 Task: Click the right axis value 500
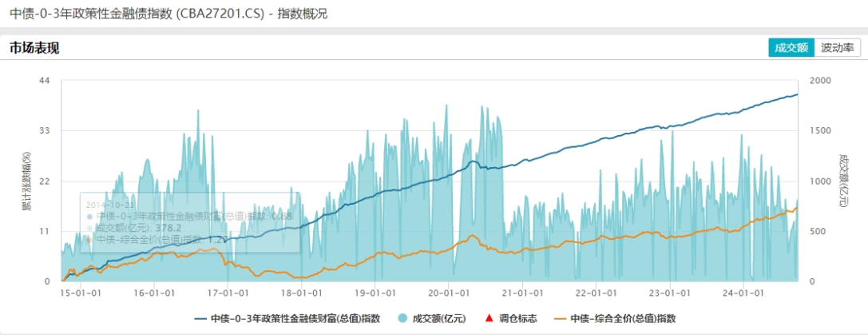click(x=817, y=231)
